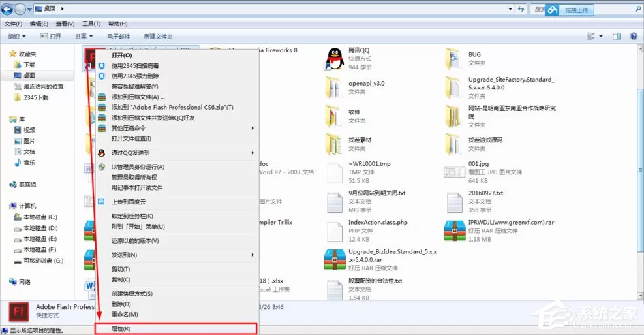The image size is (644, 335).
Task: Expand 发送到(N) submenu
Action: [x=177, y=255]
